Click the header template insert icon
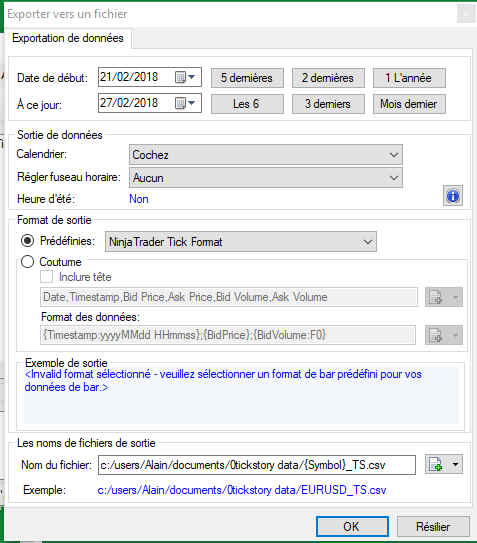The width and height of the screenshot is (477, 543). click(435, 297)
